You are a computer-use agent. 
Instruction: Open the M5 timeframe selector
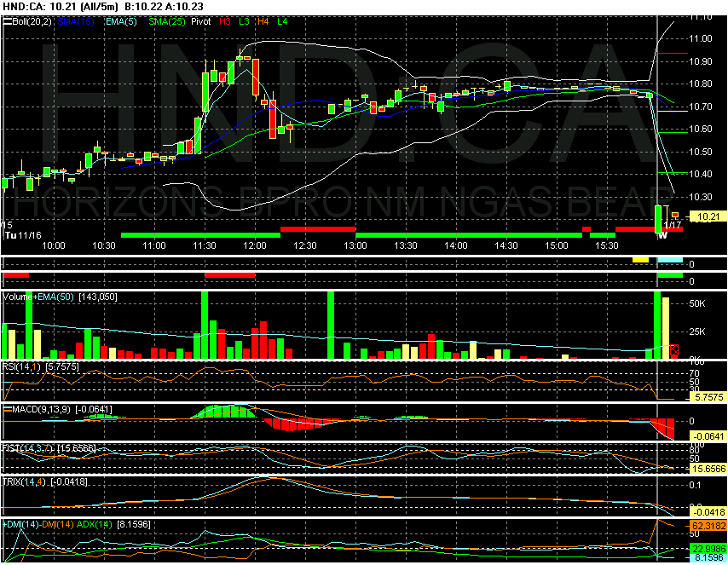point(7,226)
